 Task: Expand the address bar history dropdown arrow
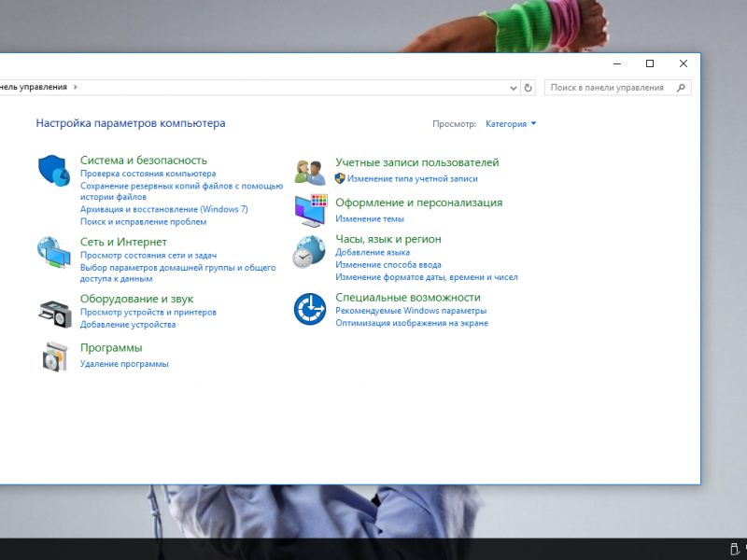[513, 88]
